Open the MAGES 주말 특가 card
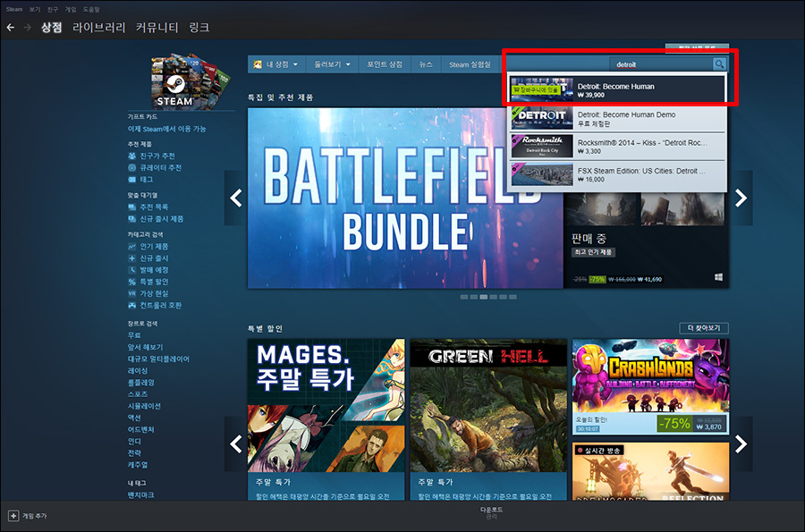This screenshot has width=805, height=532. 326,419
